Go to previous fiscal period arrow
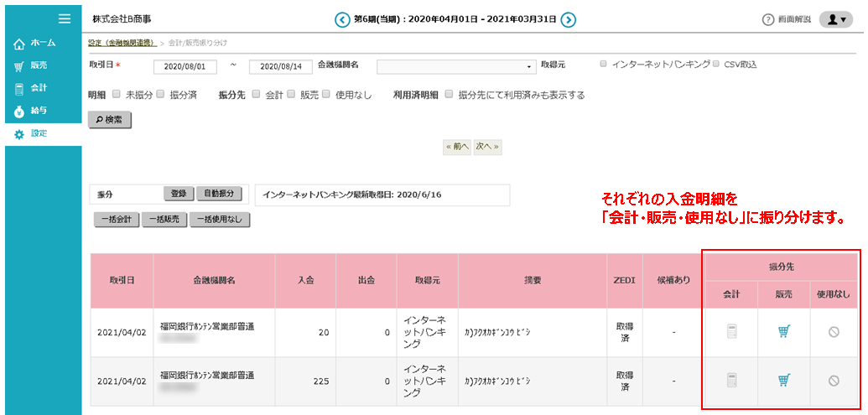 pos(341,19)
